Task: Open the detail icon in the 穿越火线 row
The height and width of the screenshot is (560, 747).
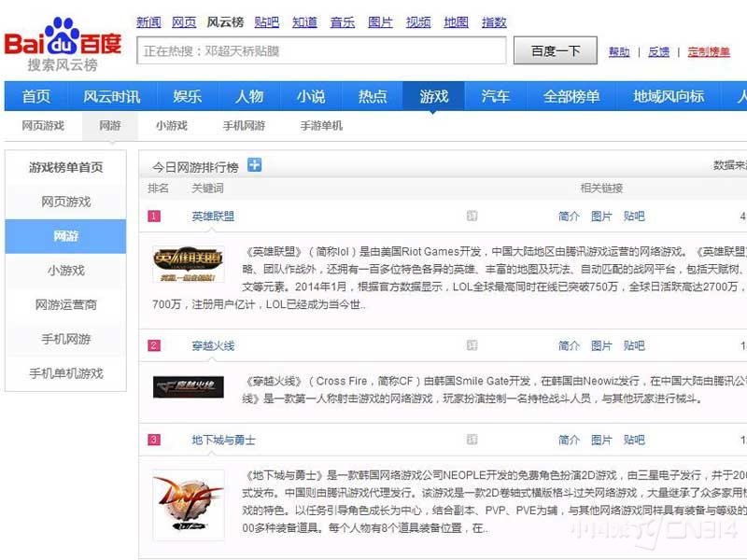Action: tap(472, 345)
